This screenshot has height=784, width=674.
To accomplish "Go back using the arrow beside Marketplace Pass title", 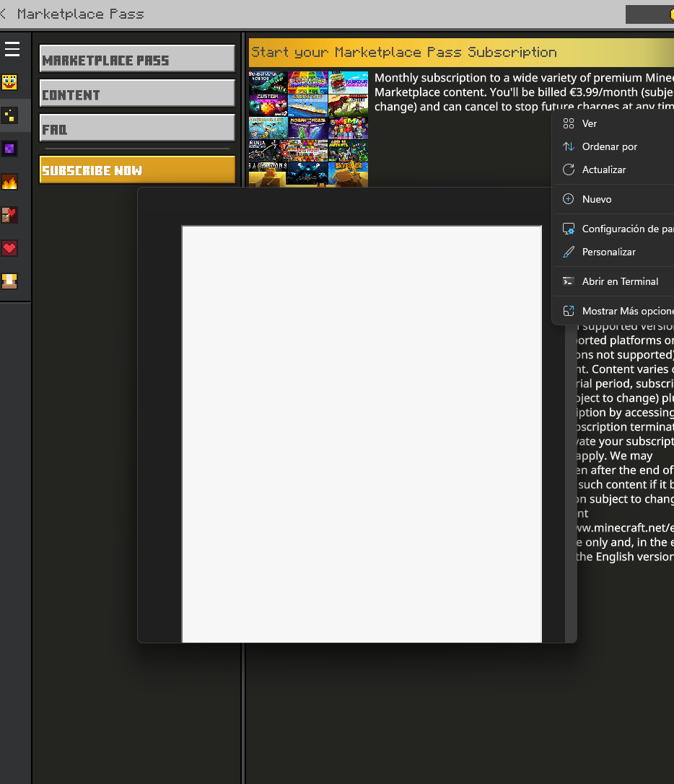I will [x=4, y=14].
